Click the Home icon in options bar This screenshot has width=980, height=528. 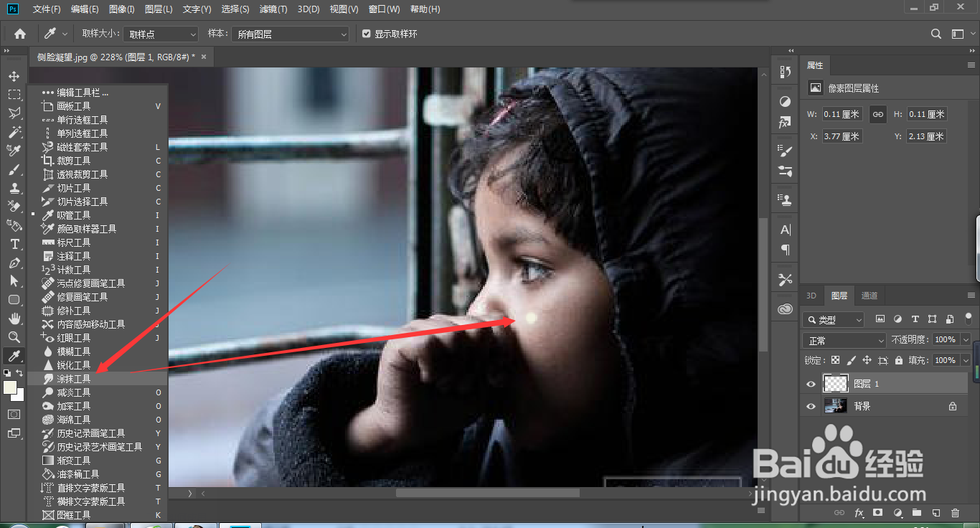20,34
